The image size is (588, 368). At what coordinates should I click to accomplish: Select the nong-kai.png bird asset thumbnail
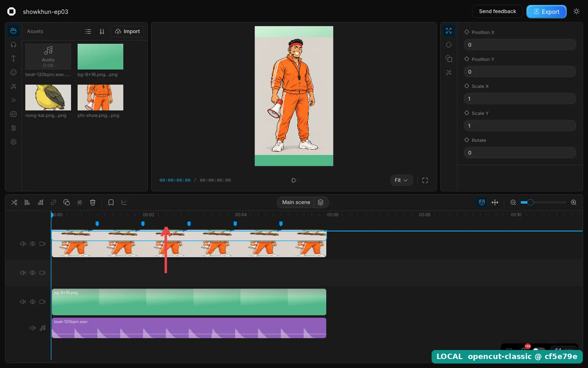pyautogui.click(x=48, y=97)
